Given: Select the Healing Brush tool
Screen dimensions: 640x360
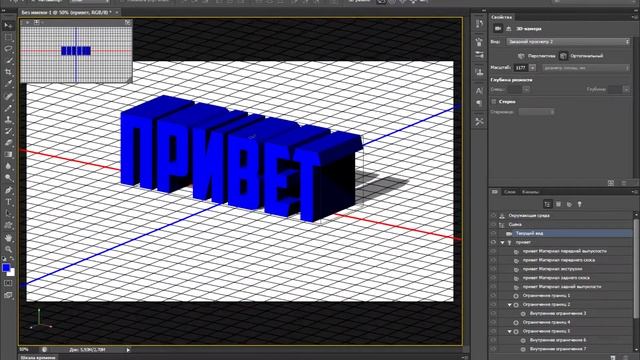Looking at the screenshot, I should tap(8, 96).
